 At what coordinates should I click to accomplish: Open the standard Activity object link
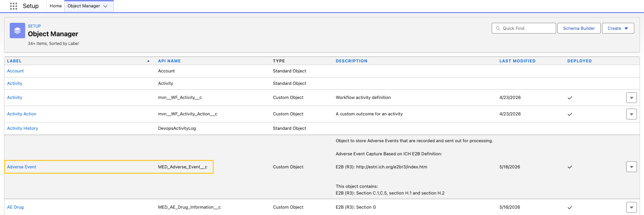[x=14, y=84]
